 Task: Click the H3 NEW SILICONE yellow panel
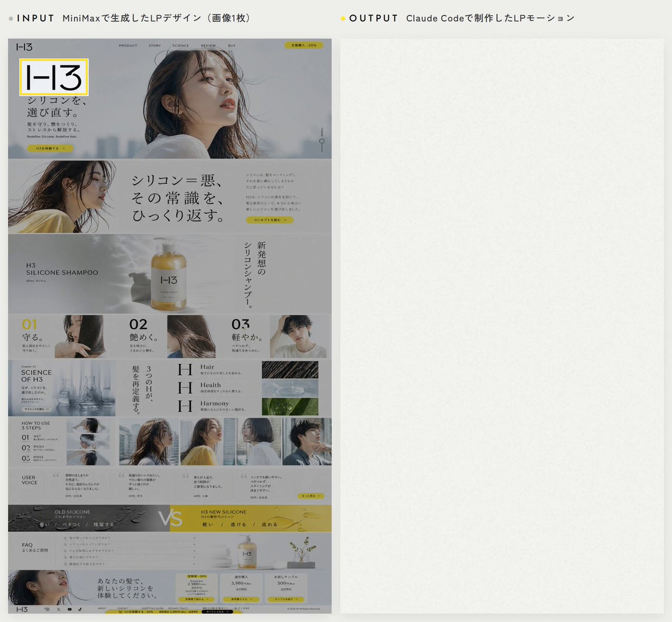tap(251, 518)
